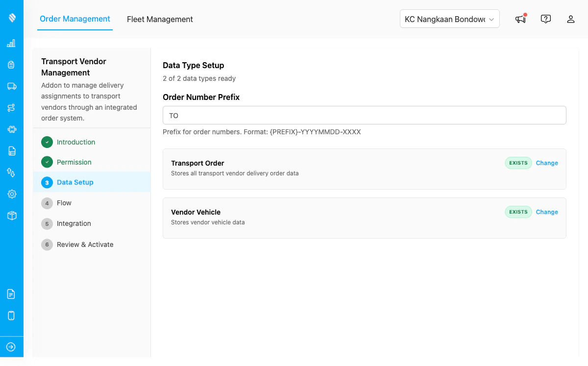The width and height of the screenshot is (588, 366).
Task: Expand the Data Setup step
Action: (75, 182)
